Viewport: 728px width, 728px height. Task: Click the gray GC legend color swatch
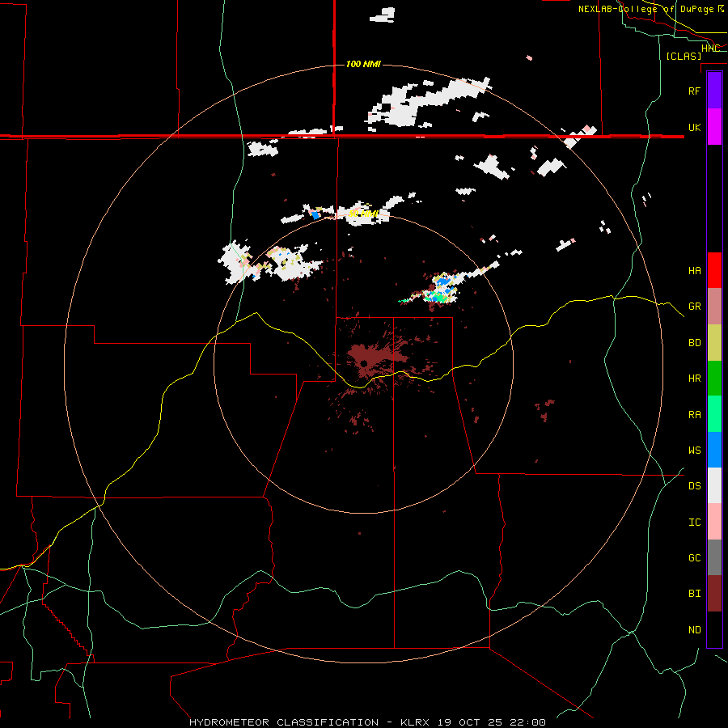pos(714,557)
